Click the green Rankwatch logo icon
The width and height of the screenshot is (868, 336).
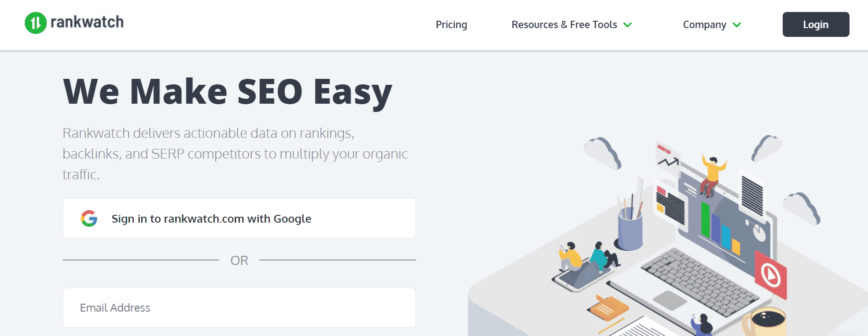pyautogui.click(x=36, y=23)
